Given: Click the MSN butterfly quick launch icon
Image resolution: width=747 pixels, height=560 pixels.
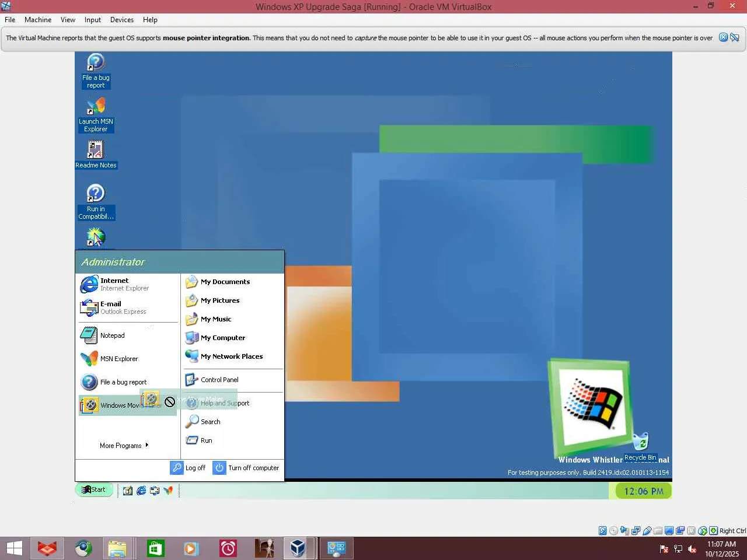Looking at the screenshot, I should pos(168,491).
